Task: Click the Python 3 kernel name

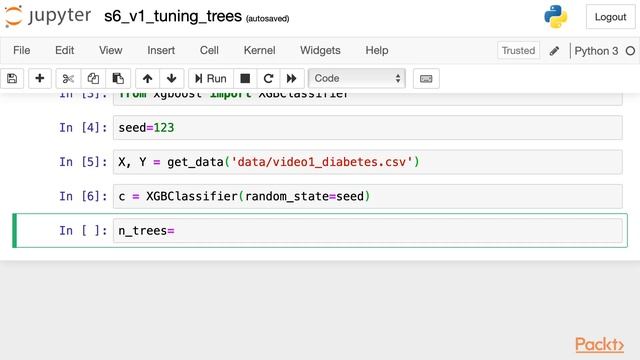Action: [x=596, y=51]
